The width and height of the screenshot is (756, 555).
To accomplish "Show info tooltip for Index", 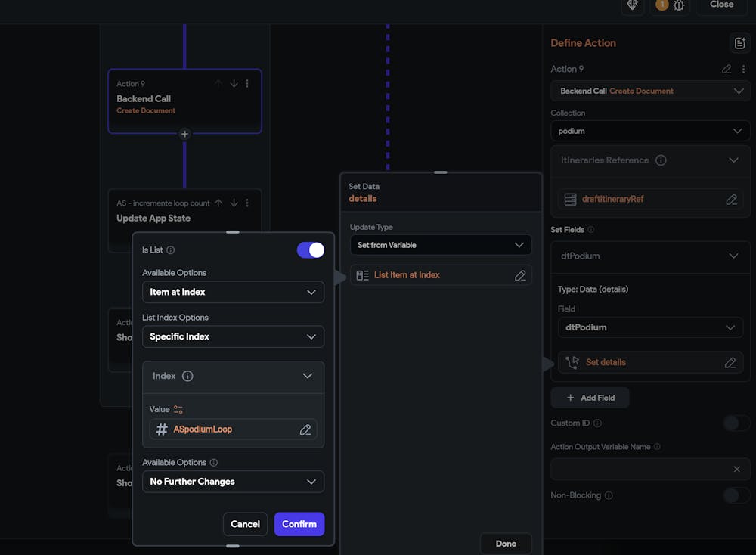I will click(187, 376).
